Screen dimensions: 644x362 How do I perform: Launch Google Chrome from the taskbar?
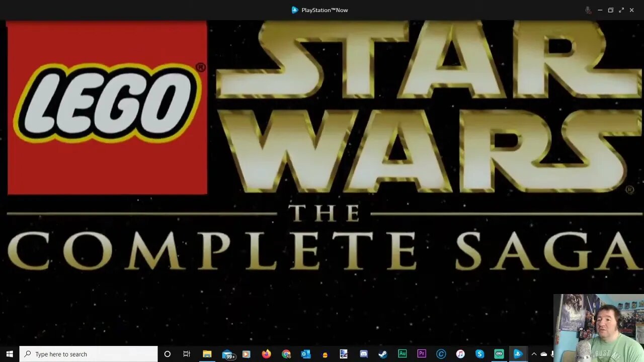pyautogui.click(x=286, y=354)
